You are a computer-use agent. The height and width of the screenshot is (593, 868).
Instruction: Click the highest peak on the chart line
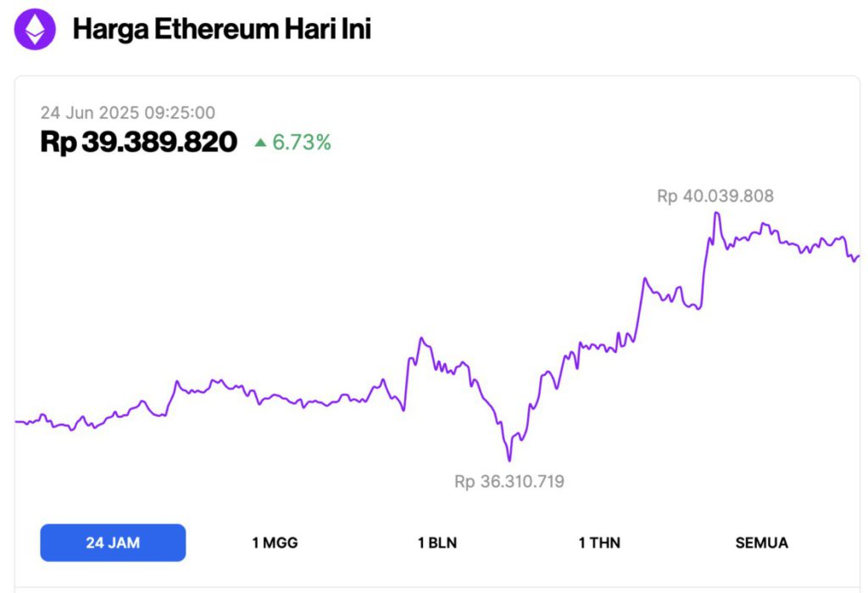click(716, 213)
